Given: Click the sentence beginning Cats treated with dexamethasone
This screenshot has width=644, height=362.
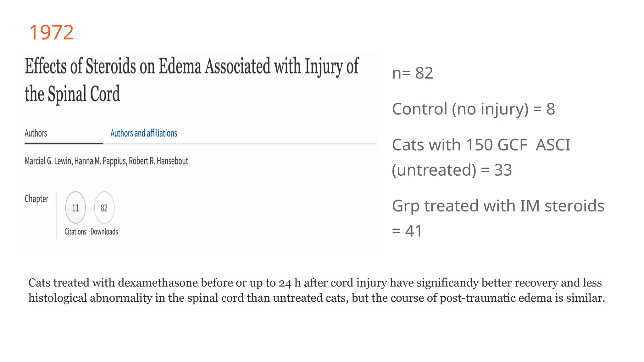Looking at the screenshot, I should 315,283.
